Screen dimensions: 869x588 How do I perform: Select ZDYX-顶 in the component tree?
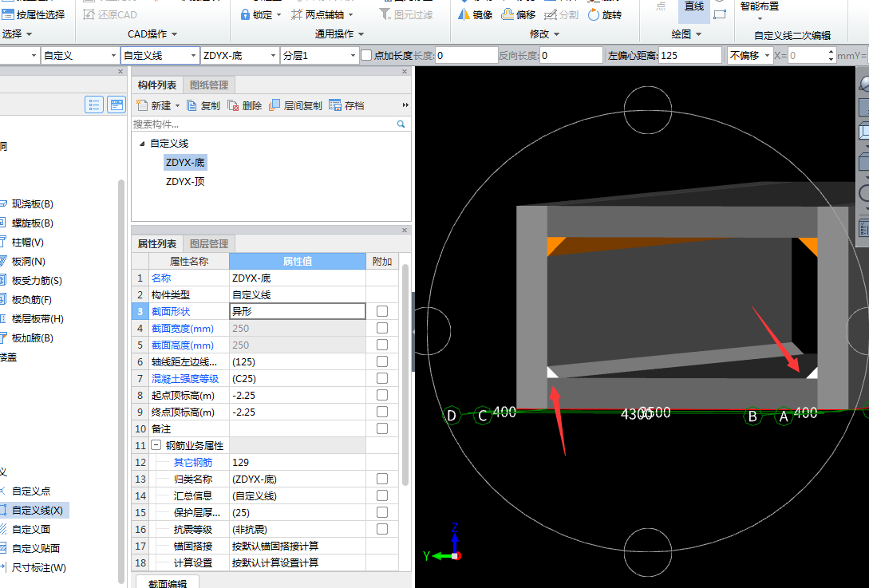coord(185,181)
